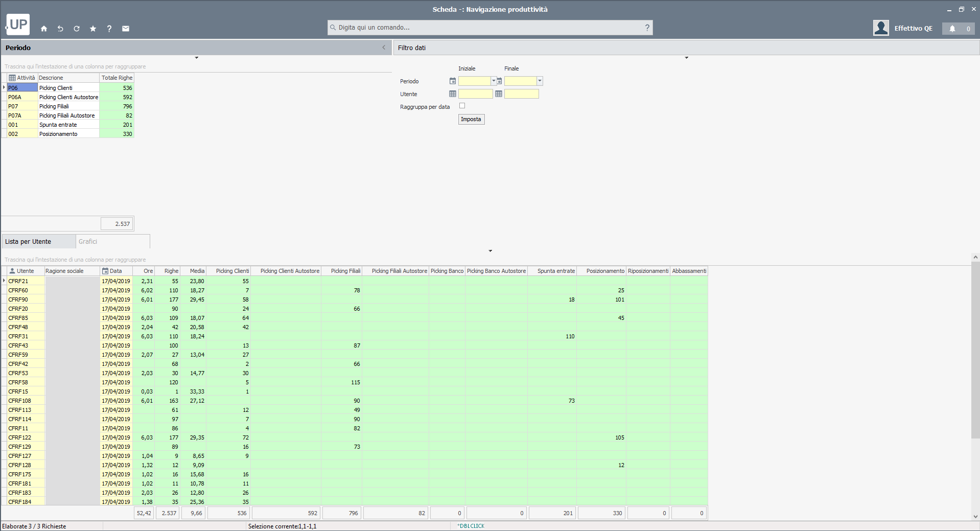980x531 pixels.
Task: Click the Abbassamenti column header
Action: 689,271
